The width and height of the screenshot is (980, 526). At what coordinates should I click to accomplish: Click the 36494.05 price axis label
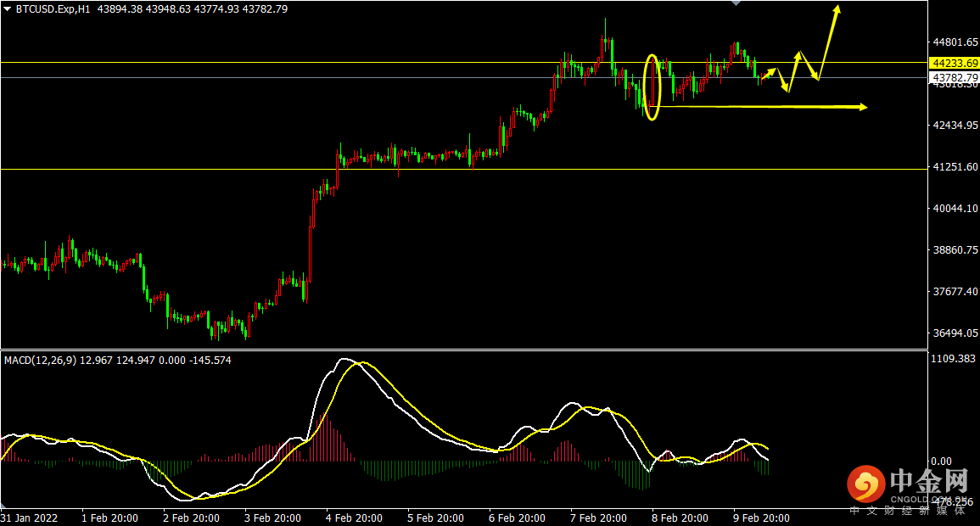[955, 333]
